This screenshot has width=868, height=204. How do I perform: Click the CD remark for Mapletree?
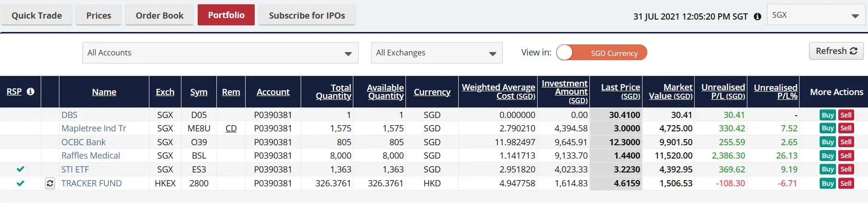click(231, 129)
